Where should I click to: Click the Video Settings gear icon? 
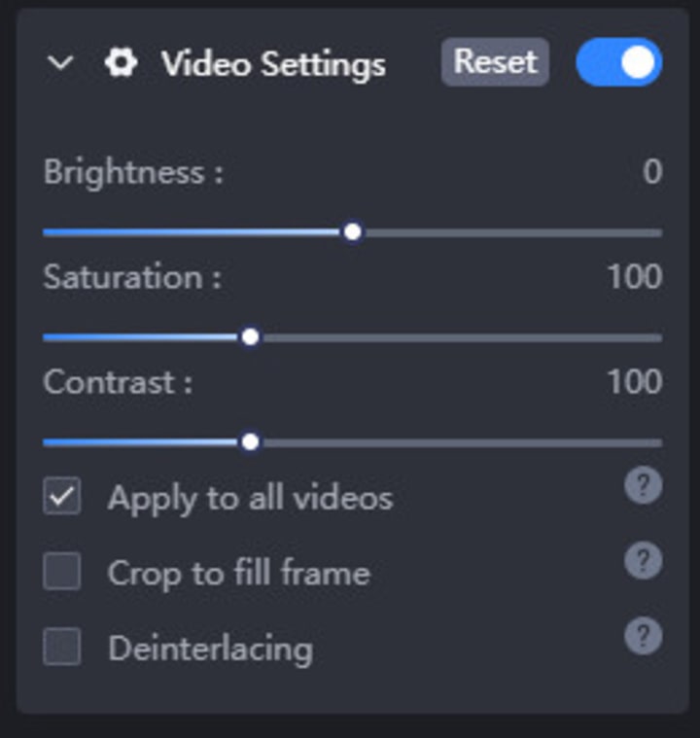(x=121, y=64)
